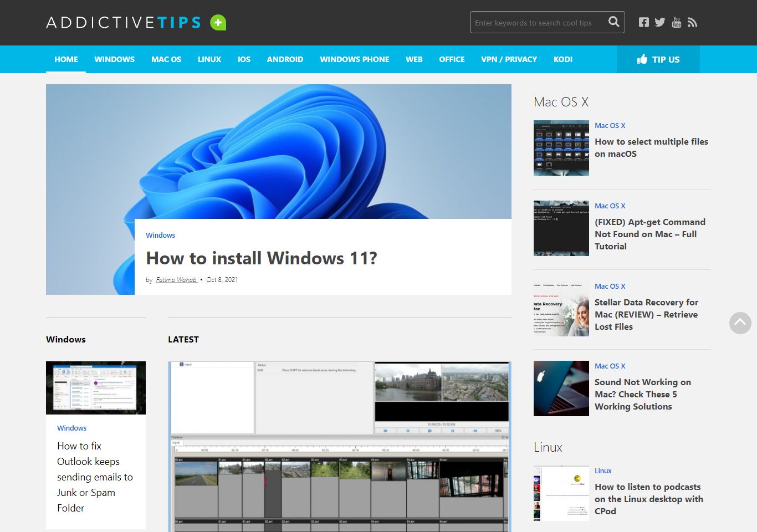757x532 pixels.
Task: Open the Outlook Junk or Spam article
Action: pos(95,477)
